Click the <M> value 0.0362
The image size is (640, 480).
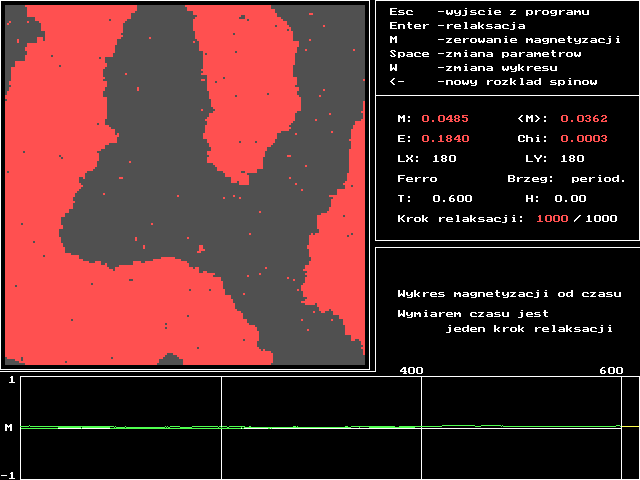(x=584, y=119)
